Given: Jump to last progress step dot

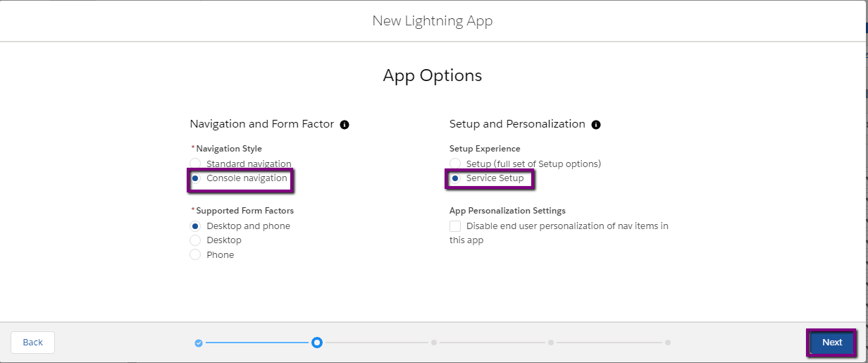Looking at the screenshot, I should tap(668, 343).
